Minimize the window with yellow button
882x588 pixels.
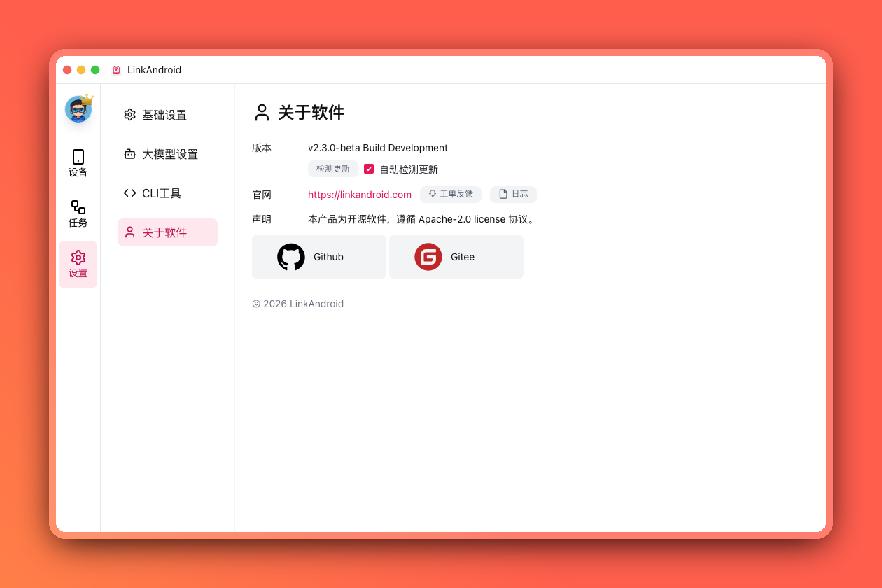coord(81,70)
